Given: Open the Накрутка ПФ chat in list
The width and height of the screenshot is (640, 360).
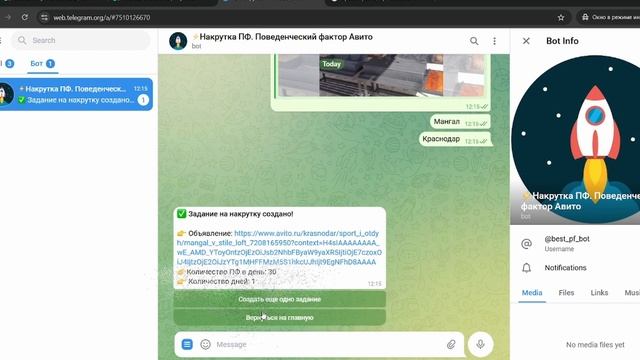Looking at the screenshot, I should point(76,94).
